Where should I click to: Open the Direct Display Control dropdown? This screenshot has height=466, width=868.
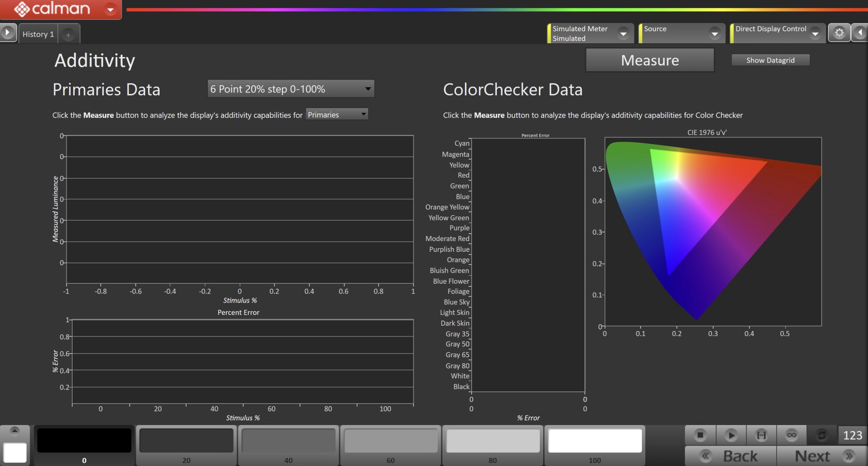coord(815,34)
